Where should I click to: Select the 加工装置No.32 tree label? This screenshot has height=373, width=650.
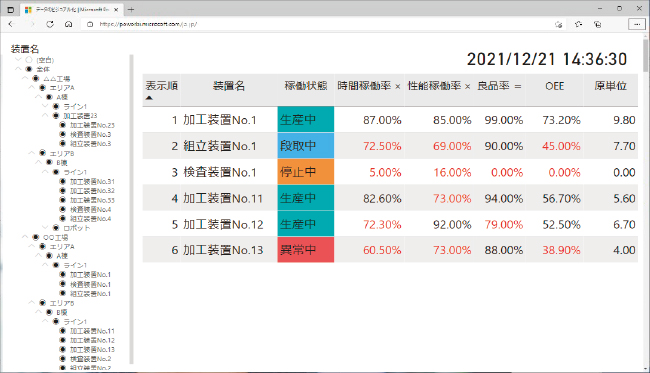[92, 191]
